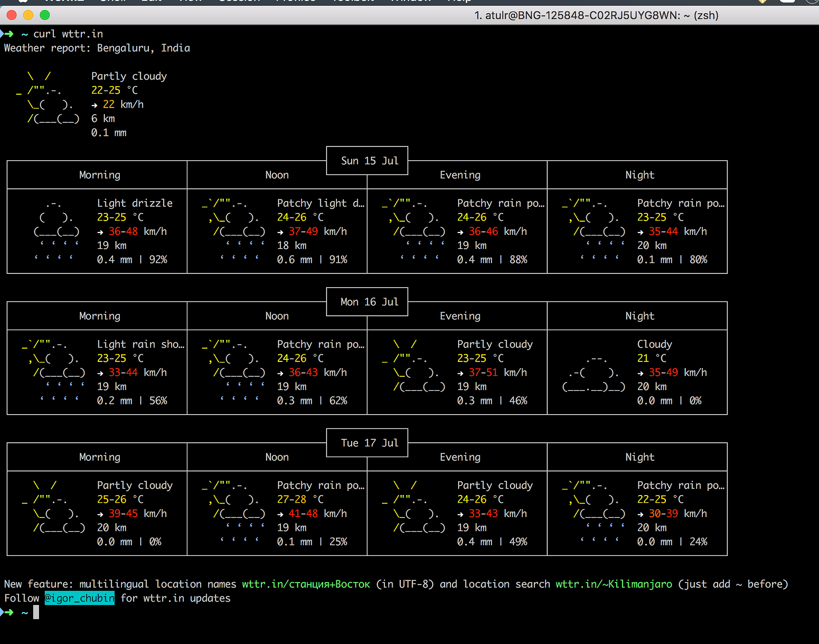Screen dimensions: 819x644
Task: Click the Sunday noon rain cloud icon
Action: click(x=234, y=231)
